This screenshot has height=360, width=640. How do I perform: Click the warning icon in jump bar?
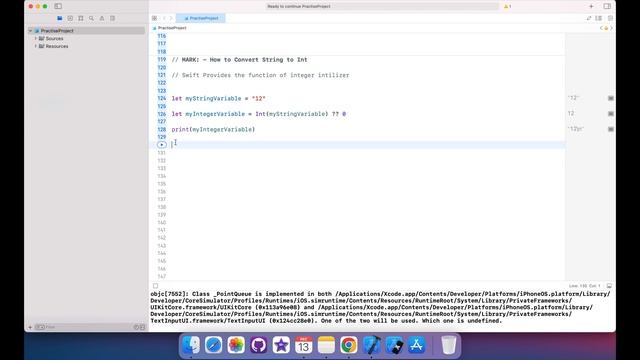606,28
